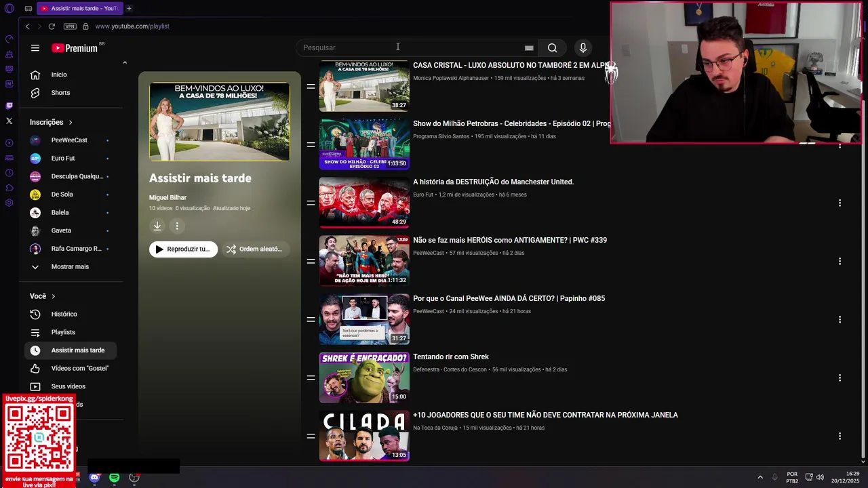Open the Programa Silvio Santos channel link
Image resolution: width=868 pixels, height=488 pixels.
click(x=441, y=136)
